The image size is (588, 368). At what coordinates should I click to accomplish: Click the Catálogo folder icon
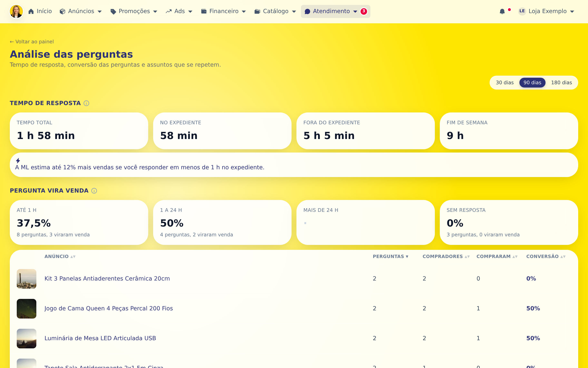click(257, 11)
